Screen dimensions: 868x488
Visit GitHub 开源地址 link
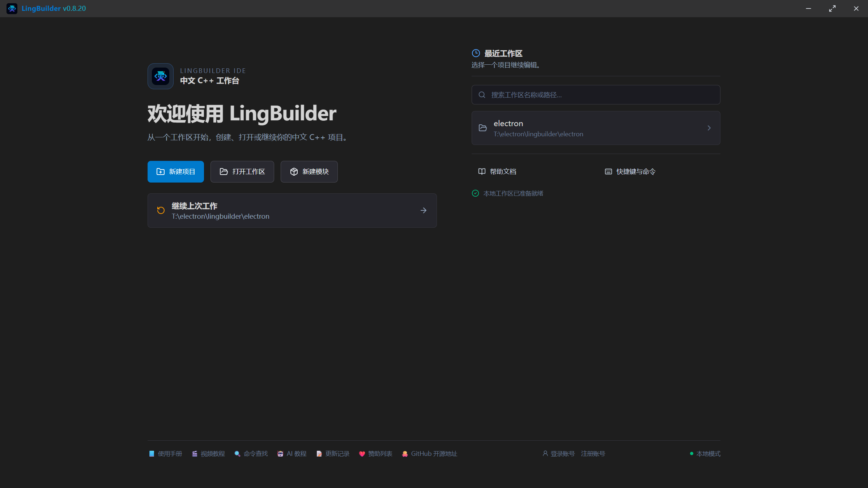(x=429, y=454)
